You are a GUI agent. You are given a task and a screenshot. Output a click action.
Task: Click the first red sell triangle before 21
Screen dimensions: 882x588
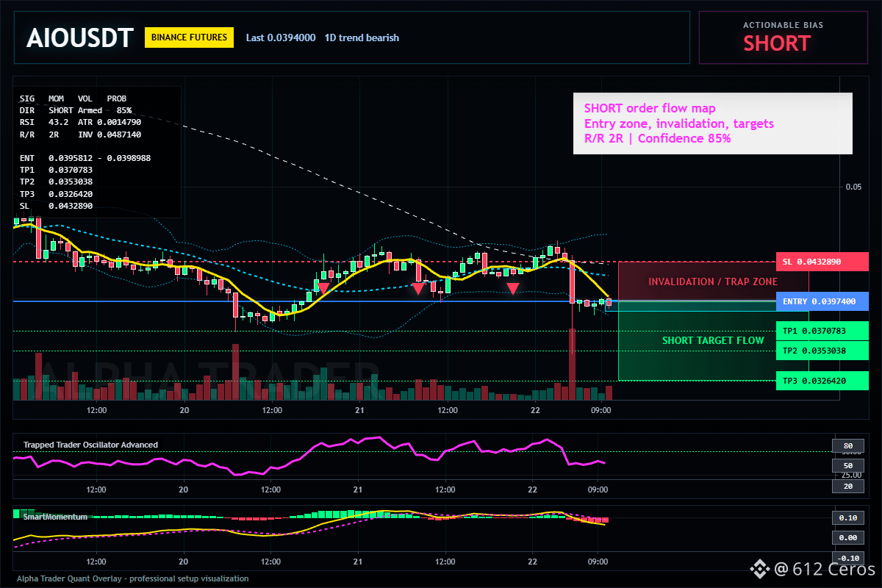(x=323, y=289)
